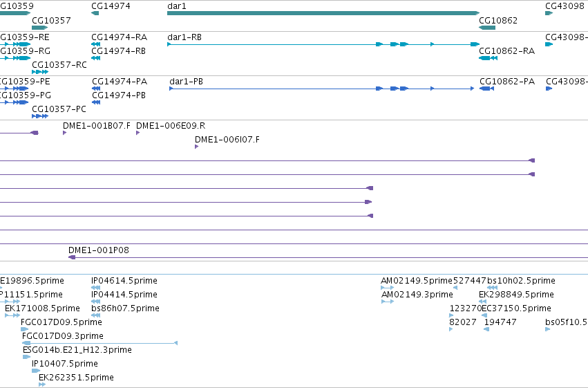Select the EK171008.5prime EST label
The width and height of the screenshot is (588, 388).
42,308
